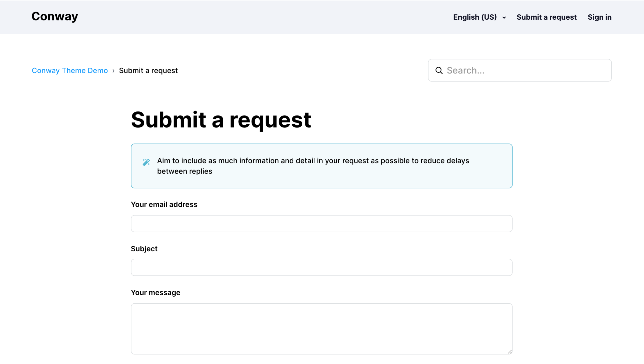Viewport: 644px width, 364px height.
Task: Select Submit a request in the header navigation
Action: (546, 17)
